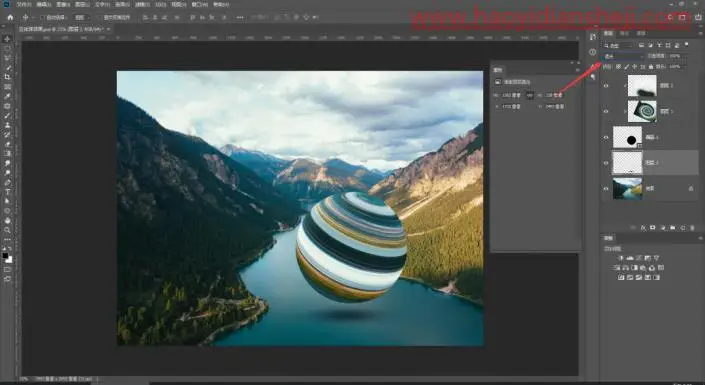Select the Zoom magnifier tool

[7, 230]
